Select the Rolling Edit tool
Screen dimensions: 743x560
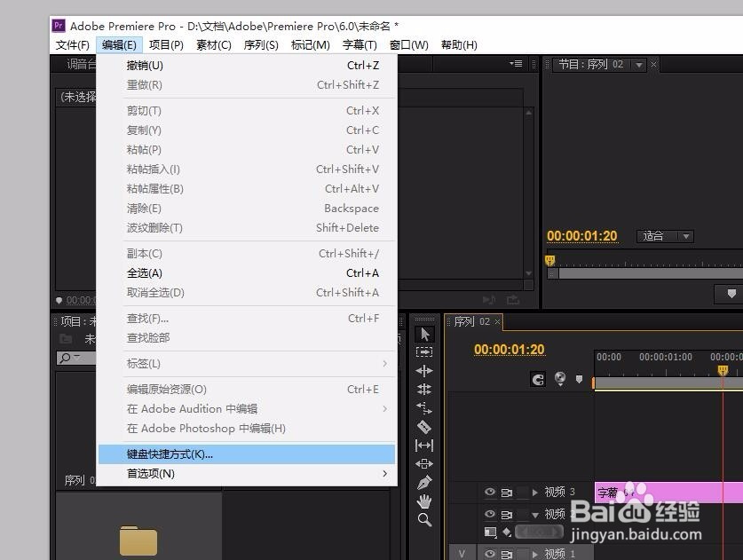pos(424,390)
